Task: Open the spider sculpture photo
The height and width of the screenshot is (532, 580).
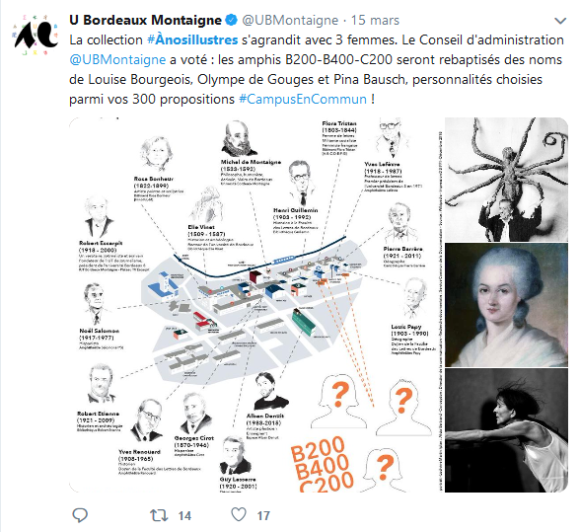Action: click(x=506, y=179)
